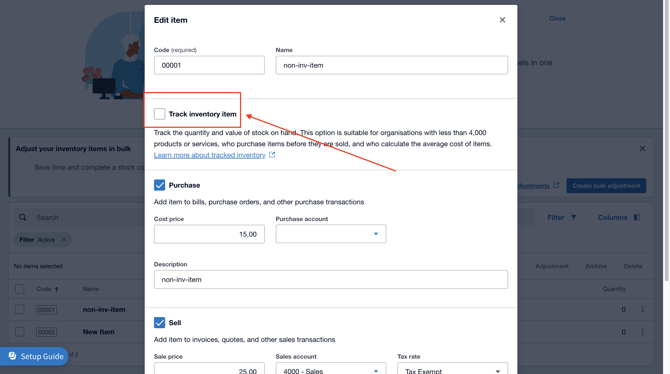This screenshot has width=670, height=374.
Task: Click the Cost price field
Action: (209, 234)
